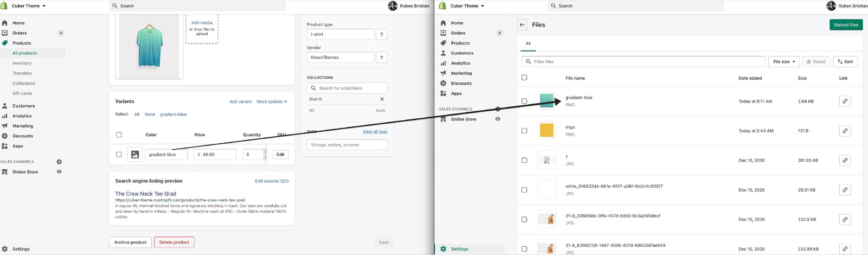This screenshot has height=255, width=868.
Task: Open Vendor selector arrows
Action: click(381, 58)
